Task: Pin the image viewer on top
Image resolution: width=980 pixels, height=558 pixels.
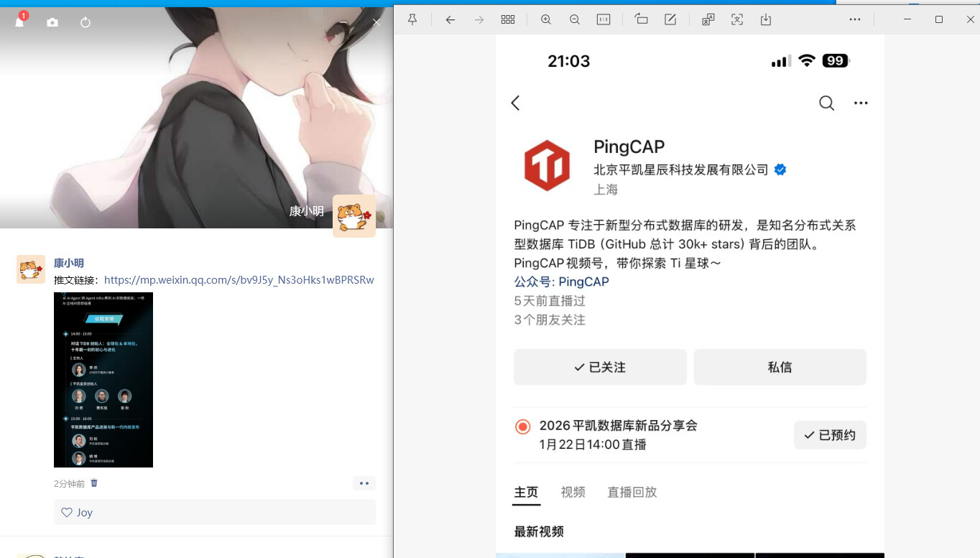Action: pos(412,20)
